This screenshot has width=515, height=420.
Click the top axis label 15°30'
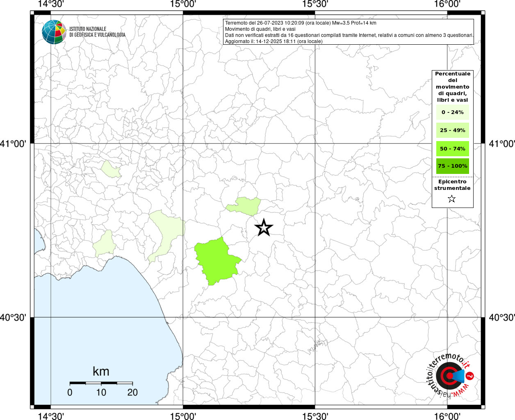click(x=315, y=4)
